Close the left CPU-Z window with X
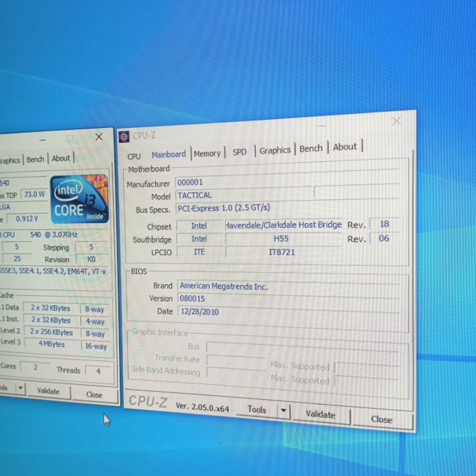The width and height of the screenshot is (476, 476). click(x=99, y=137)
